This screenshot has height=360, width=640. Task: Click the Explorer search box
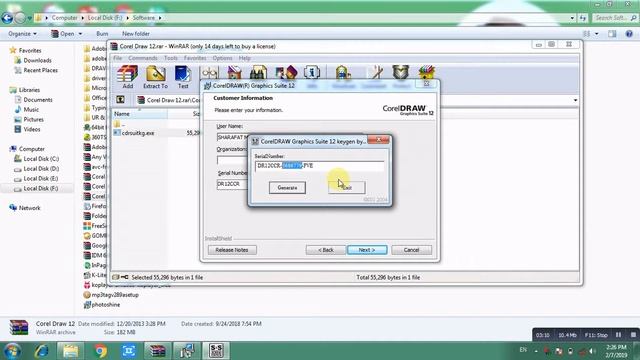616,18
